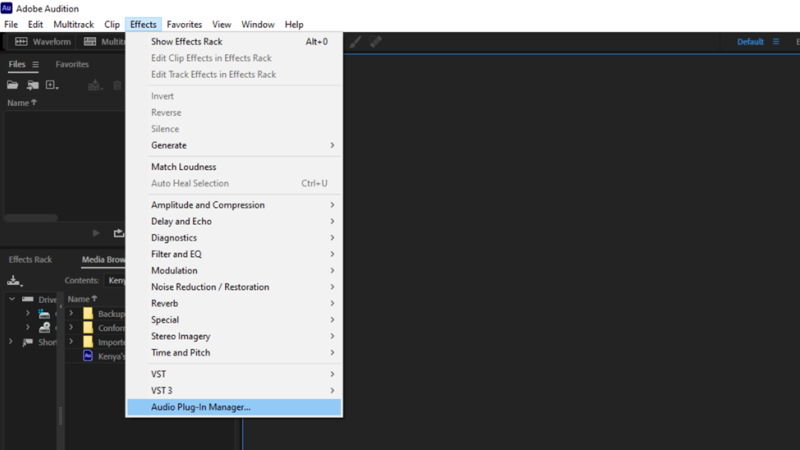This screenshot has width=800, height=450.
Task: Select the Kenya's audition file icon
Action: tap(88, 356)
